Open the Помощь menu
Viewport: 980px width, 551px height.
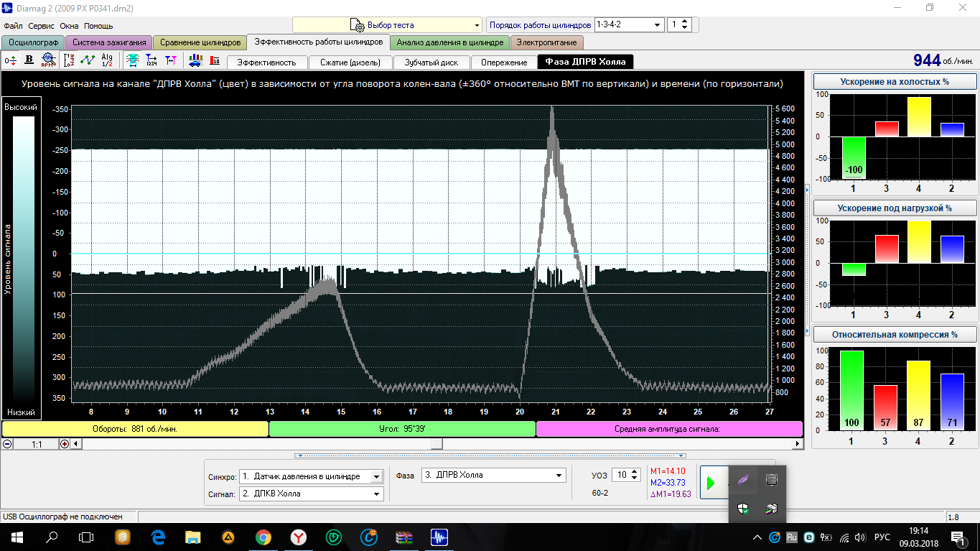click(98, 25)
